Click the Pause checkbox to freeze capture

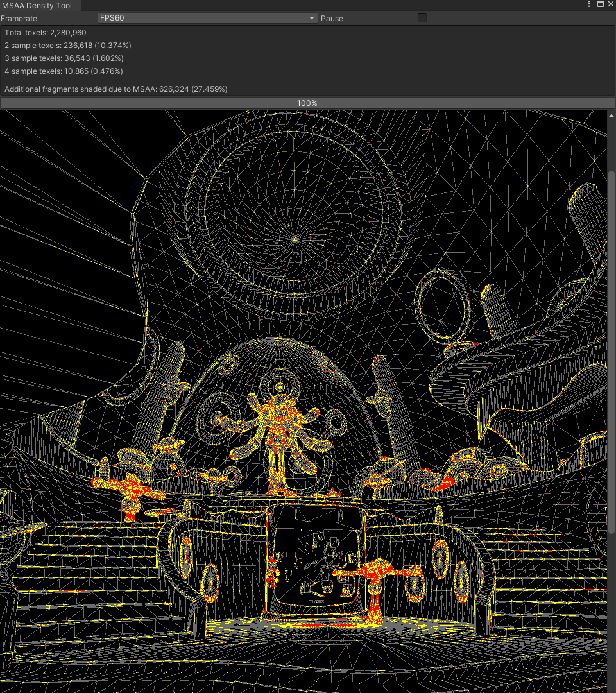tap(422, 18)
